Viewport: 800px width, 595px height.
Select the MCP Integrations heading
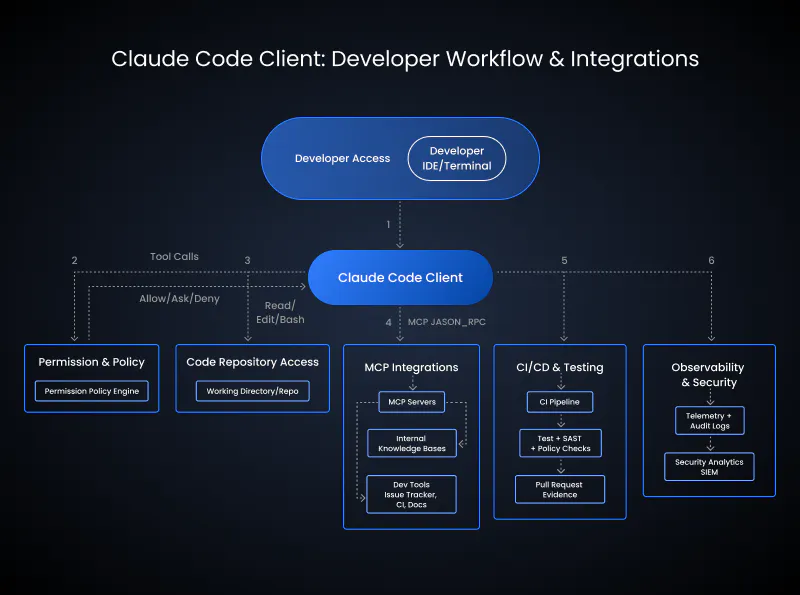coord(411,367)
